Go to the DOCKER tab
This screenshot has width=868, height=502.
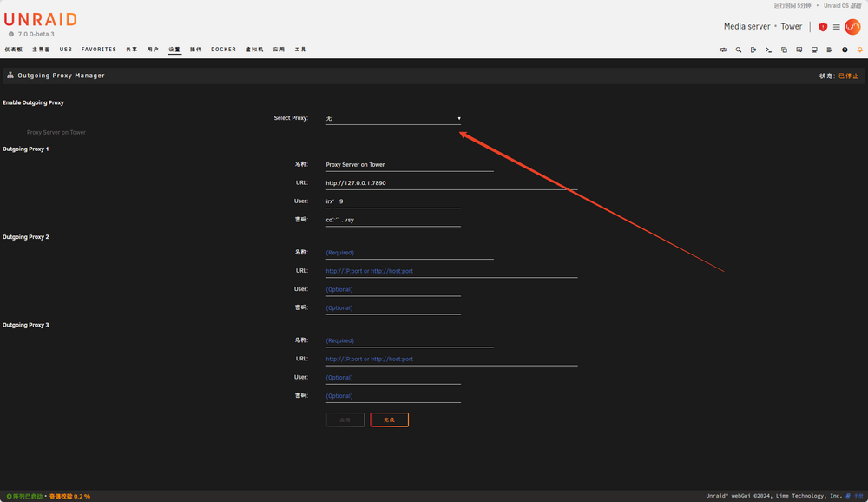click(223, 50)
